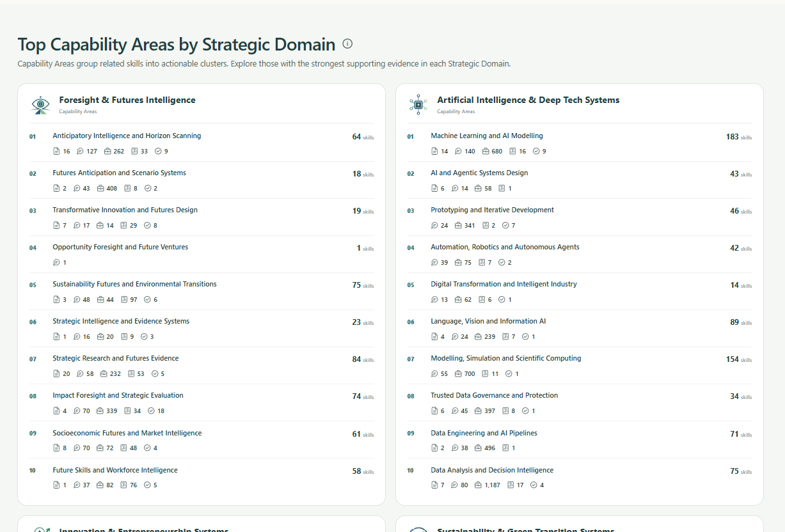This screenshot has width=785, height=532.
Task: Click the chart icon under Sustainability Futures row
Action: 123,300
